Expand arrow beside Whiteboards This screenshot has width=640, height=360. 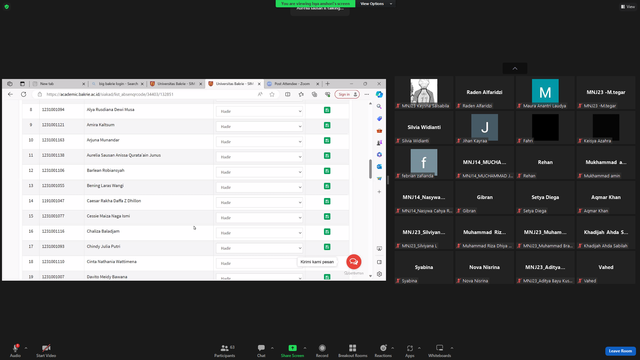[x=452, y=348]
